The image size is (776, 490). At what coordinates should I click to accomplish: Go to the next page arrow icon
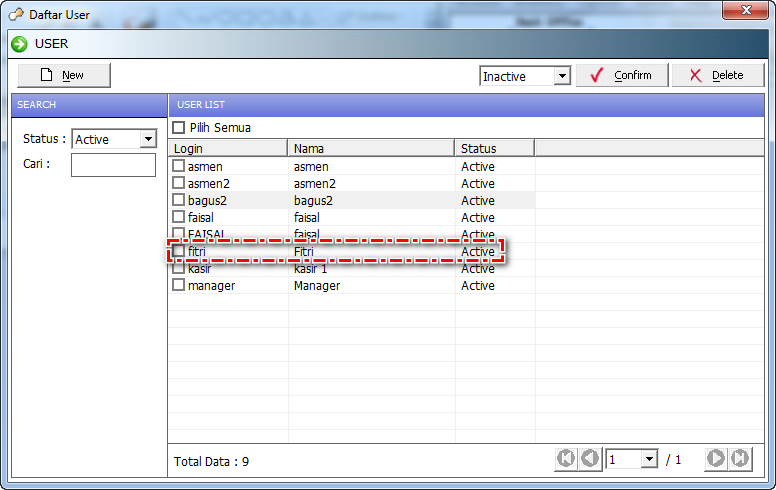(x=716, y=459)
